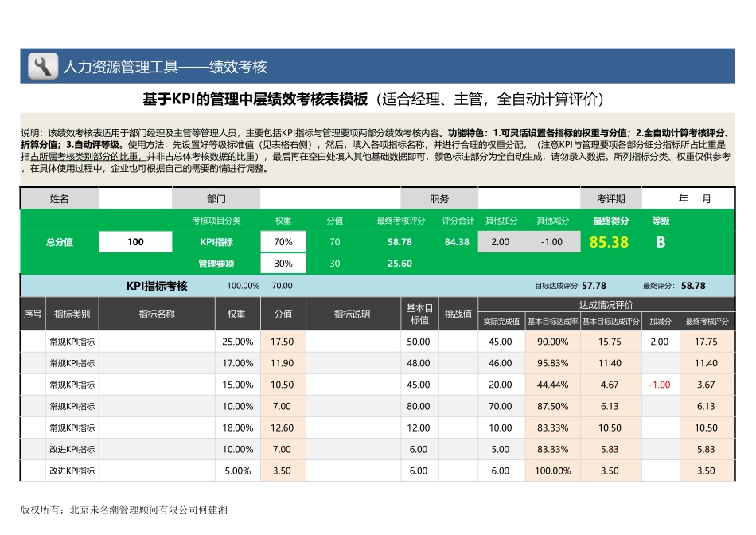Viewport: 756px width, 535px height.
Task: Click the 管理要项 weight cell showing 30%
Action: click(x=283, y=262)
